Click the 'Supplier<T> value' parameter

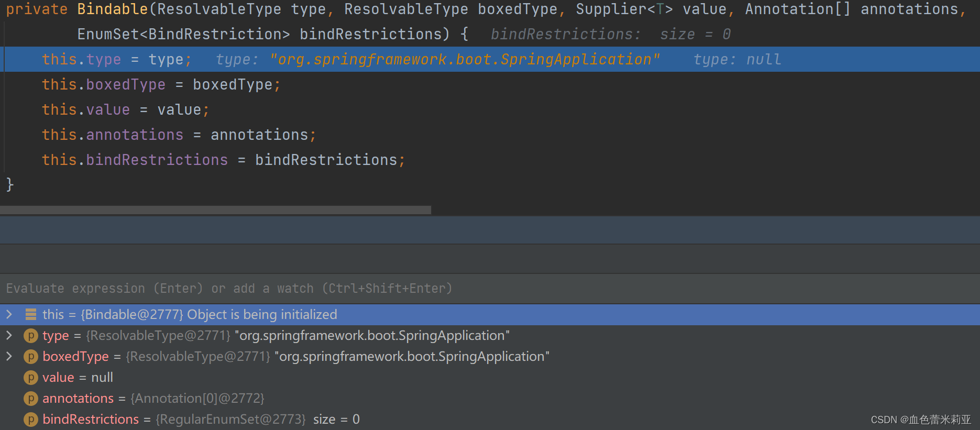coord(652,9)
